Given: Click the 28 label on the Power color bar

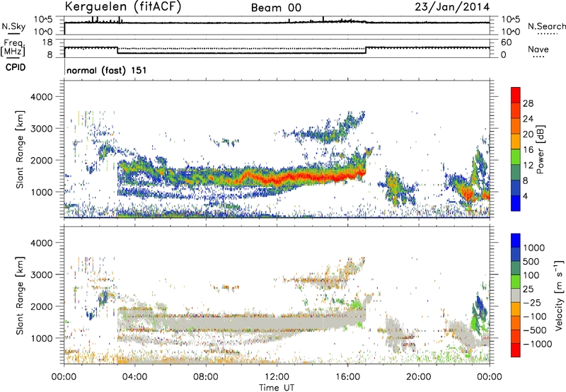Looking at the screenshot, I should click(528, 103).
